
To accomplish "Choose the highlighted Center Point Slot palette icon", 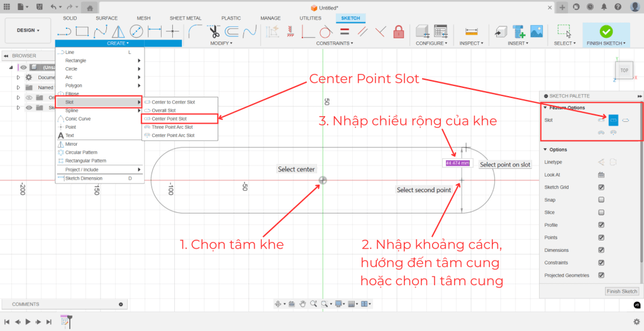I will 613,120.
